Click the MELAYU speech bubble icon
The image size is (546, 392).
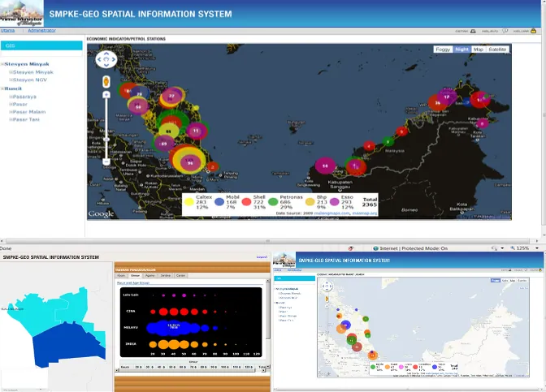(505, 31)
